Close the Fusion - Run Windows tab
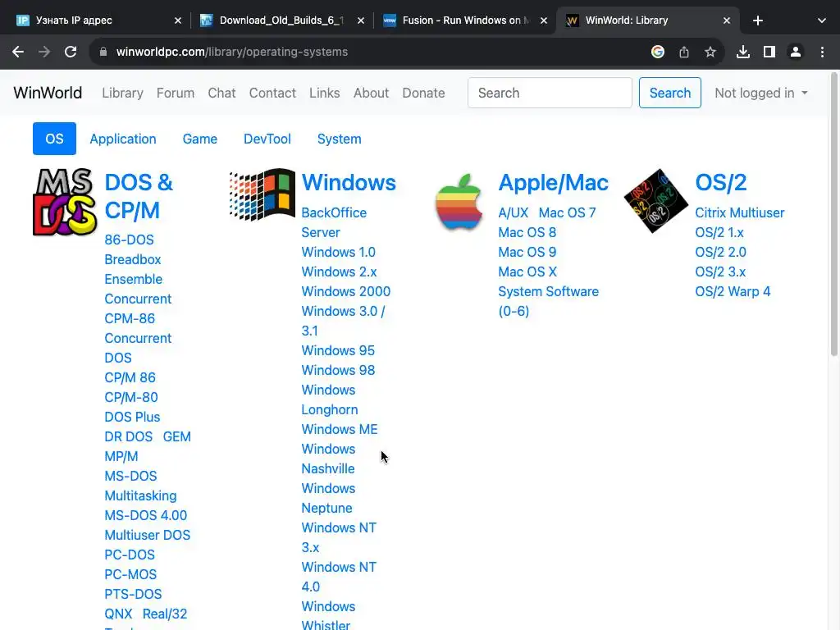This screenshot has width=840, height=630. pyautogui.click(x=544, y=21)
